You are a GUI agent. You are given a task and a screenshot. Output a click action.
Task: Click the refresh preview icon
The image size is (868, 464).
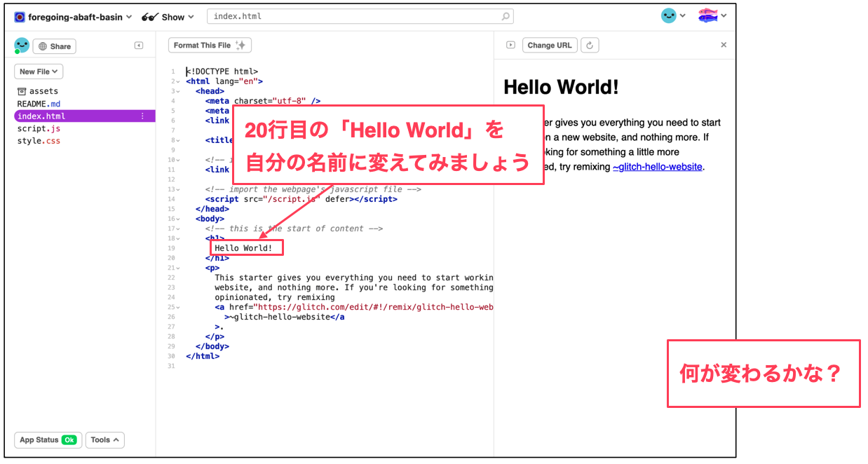(x=590, y=46)
